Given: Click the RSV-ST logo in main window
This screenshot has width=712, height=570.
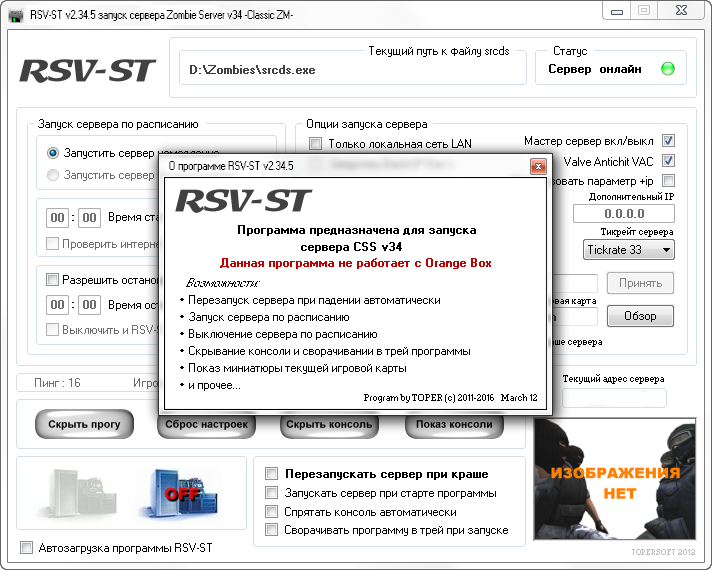Looking at the screenshot, I should pos(87,70).
